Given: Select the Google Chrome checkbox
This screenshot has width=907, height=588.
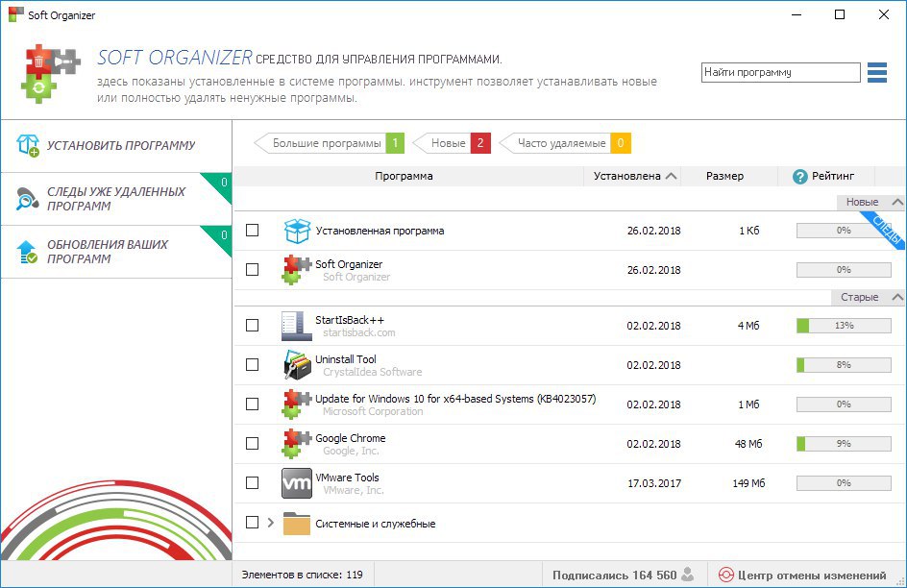Looking at the screenshot, I should 252,443.
